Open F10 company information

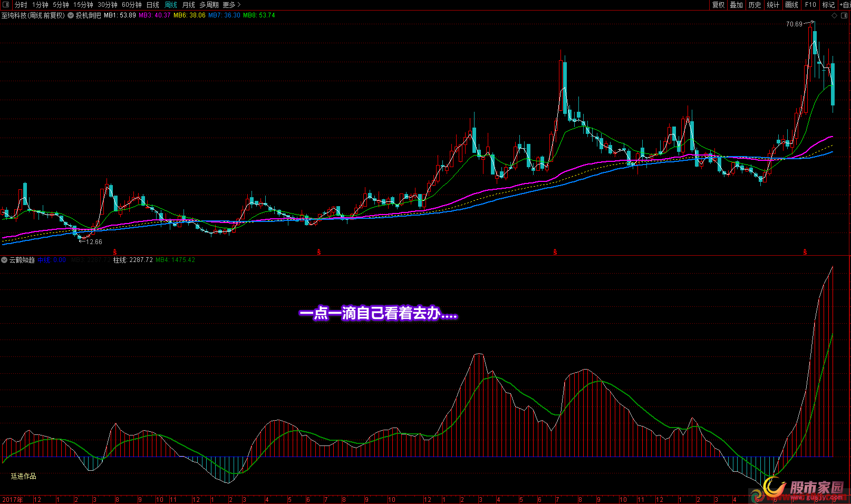(810, 5)
